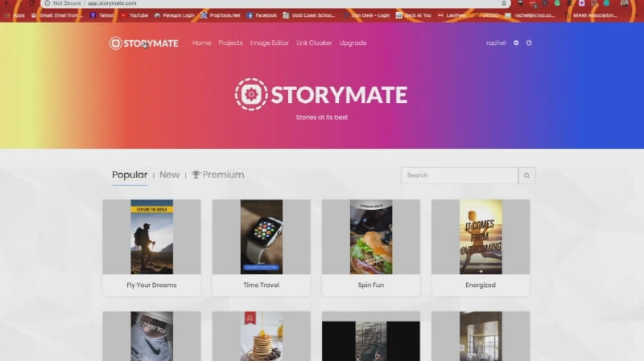Switch to the New templates tab

point(169,174)
